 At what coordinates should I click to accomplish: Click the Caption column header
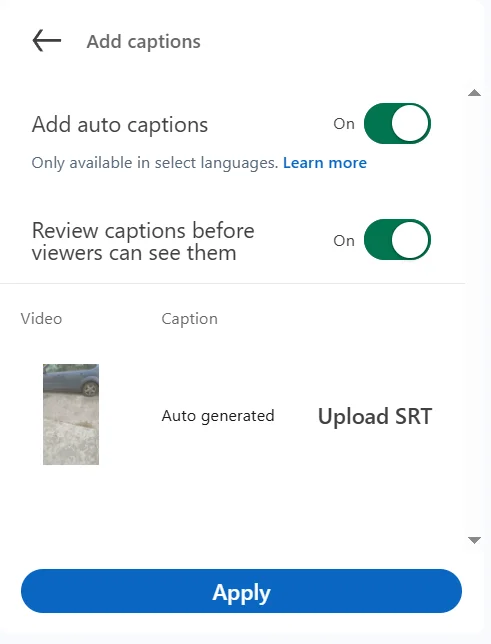189,319
